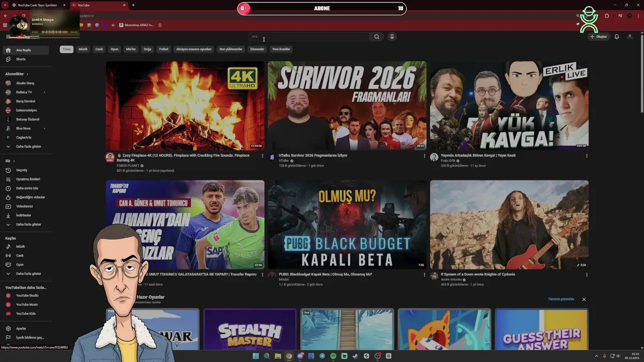Click Tümünü görüntüle link
Image resolution: width=644 pixels, height=362 pixels.
pyautogui.click(x=561, y=299)
